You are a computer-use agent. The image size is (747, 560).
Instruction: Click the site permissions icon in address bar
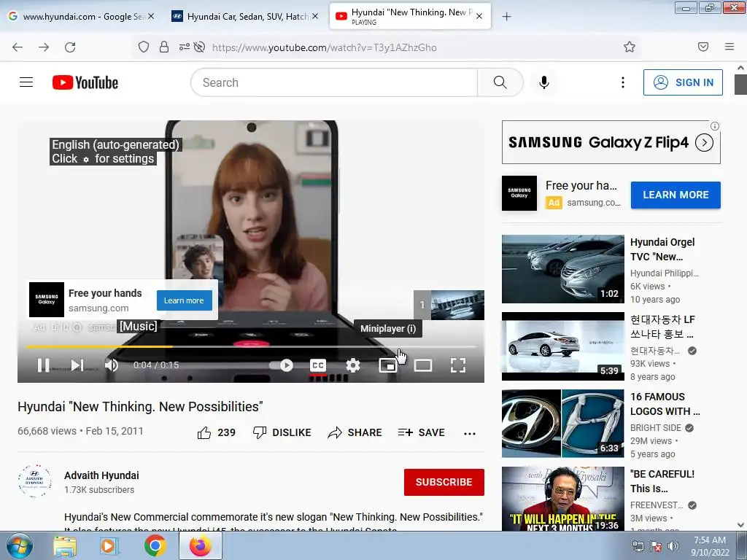[184, 47]
